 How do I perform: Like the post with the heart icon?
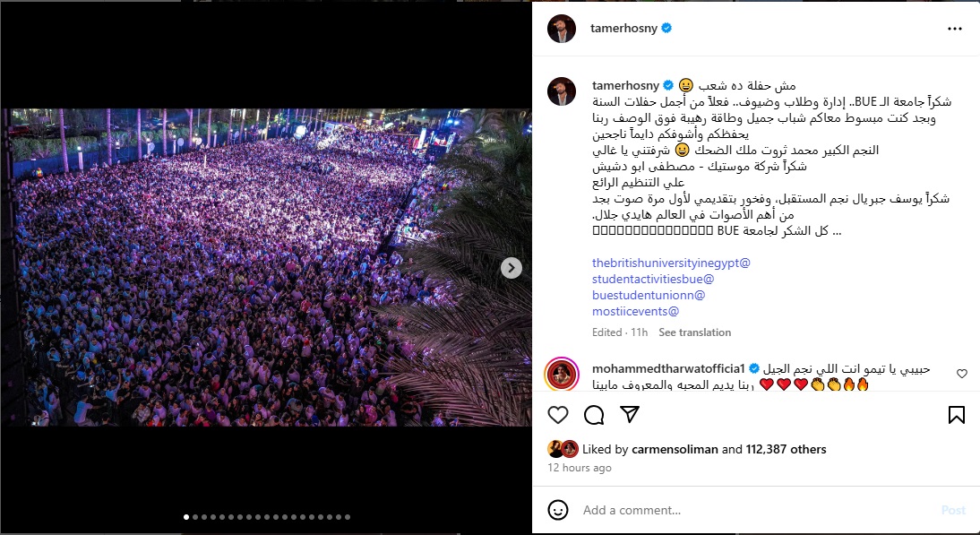[557, 415]
